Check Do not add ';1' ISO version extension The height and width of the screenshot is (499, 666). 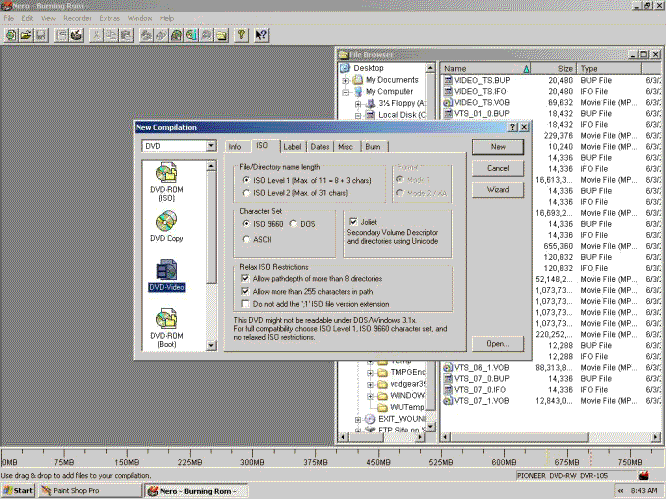245,304
